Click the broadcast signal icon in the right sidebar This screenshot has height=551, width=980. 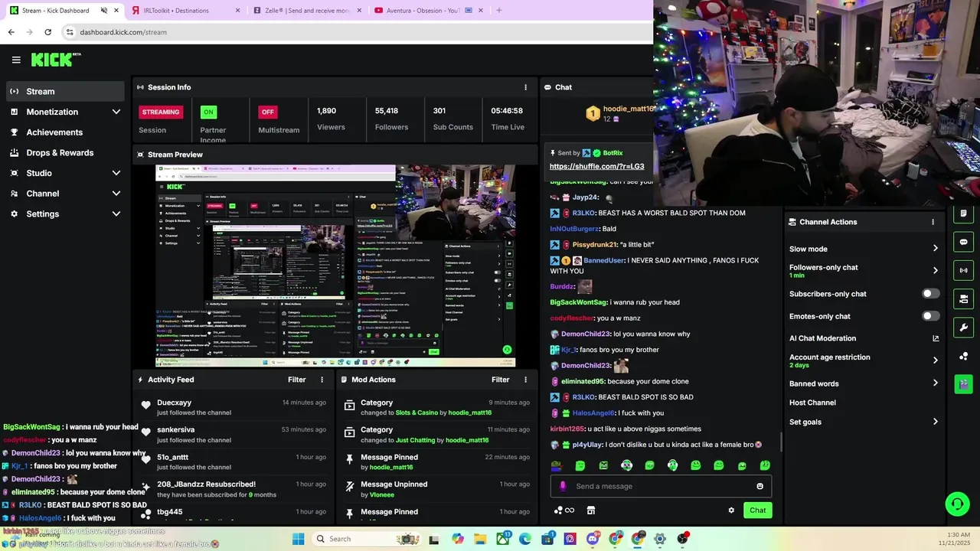(x=963, y=270)
